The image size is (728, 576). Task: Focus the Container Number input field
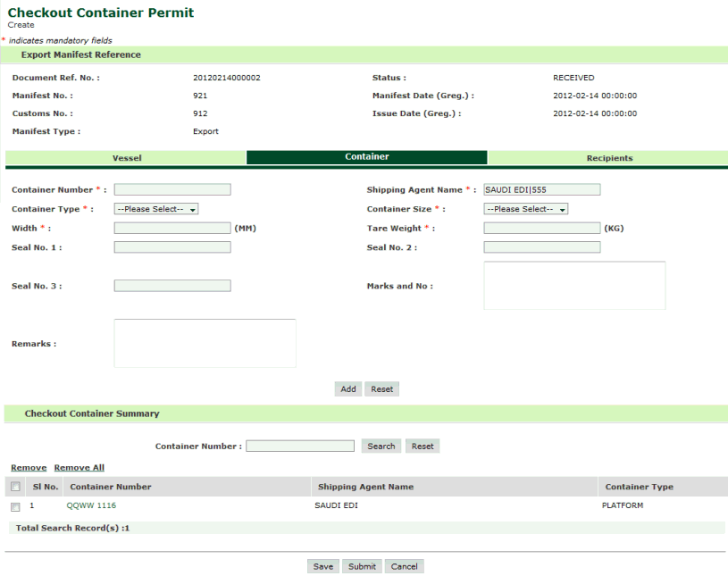point(172,189)
